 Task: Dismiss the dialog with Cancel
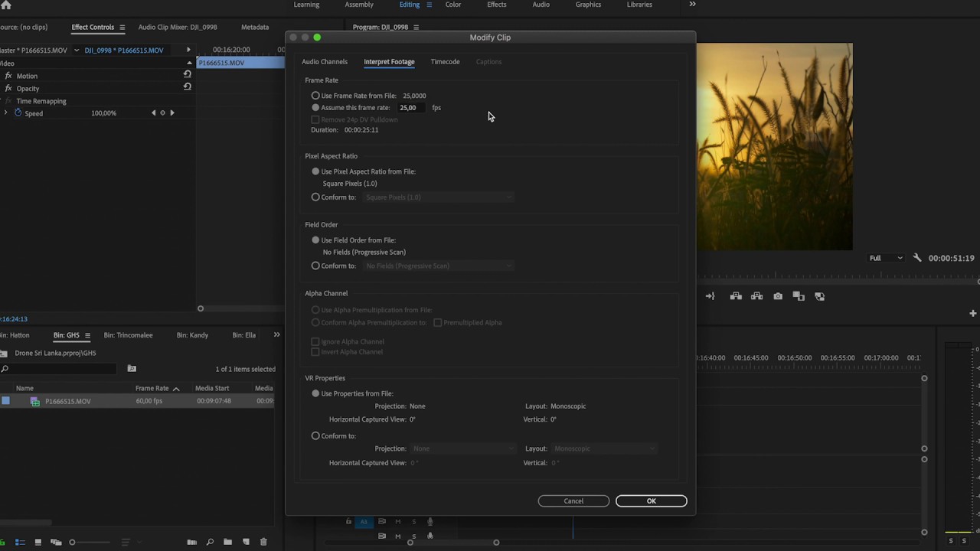[x=573, y=500]
